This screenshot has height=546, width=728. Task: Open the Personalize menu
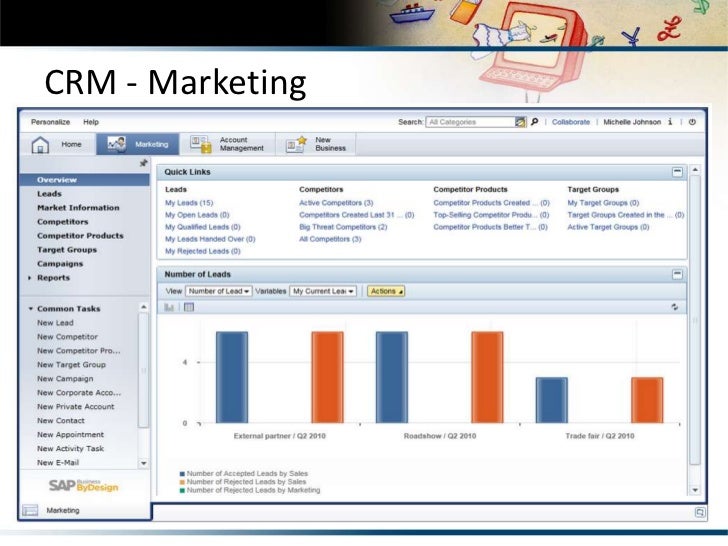point(51,122)
